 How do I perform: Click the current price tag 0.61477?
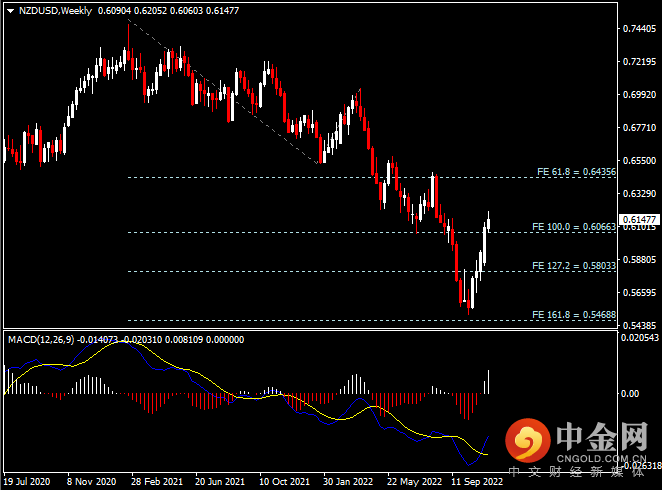click(639, 219)
